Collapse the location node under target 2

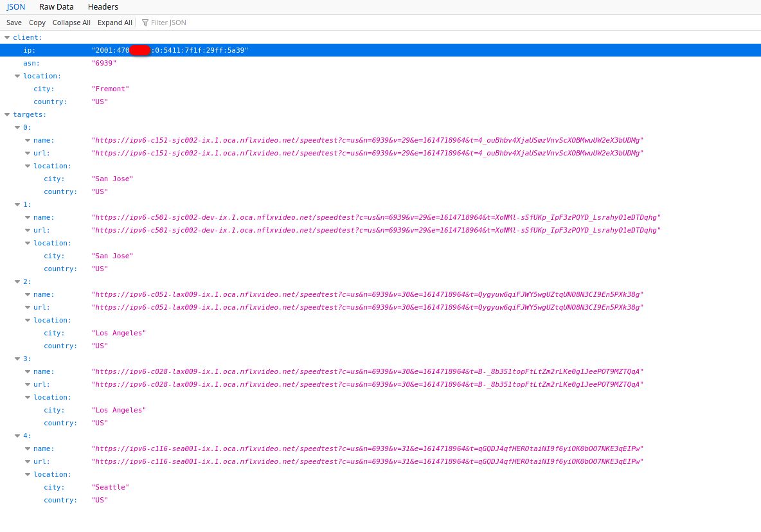[x=28, y=320]
